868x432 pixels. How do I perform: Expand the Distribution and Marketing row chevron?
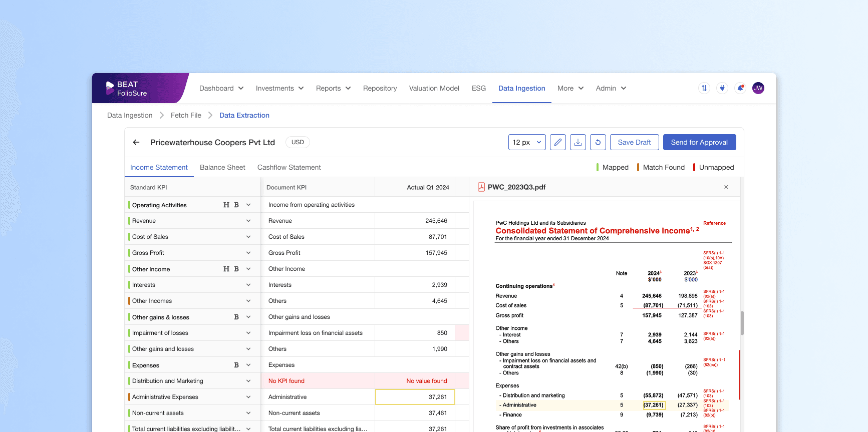tap(248, 381)
